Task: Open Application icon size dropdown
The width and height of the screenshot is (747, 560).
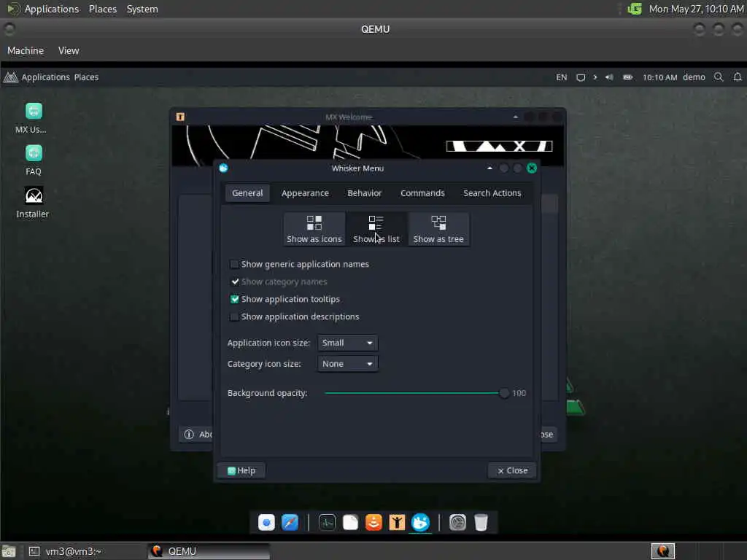Action: 347,343
